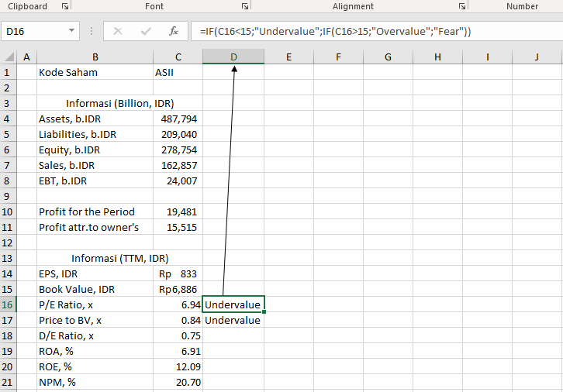563x392 pixels.
Task: Expand the Name Box dropdown arrow
Action: pos(72,31)
